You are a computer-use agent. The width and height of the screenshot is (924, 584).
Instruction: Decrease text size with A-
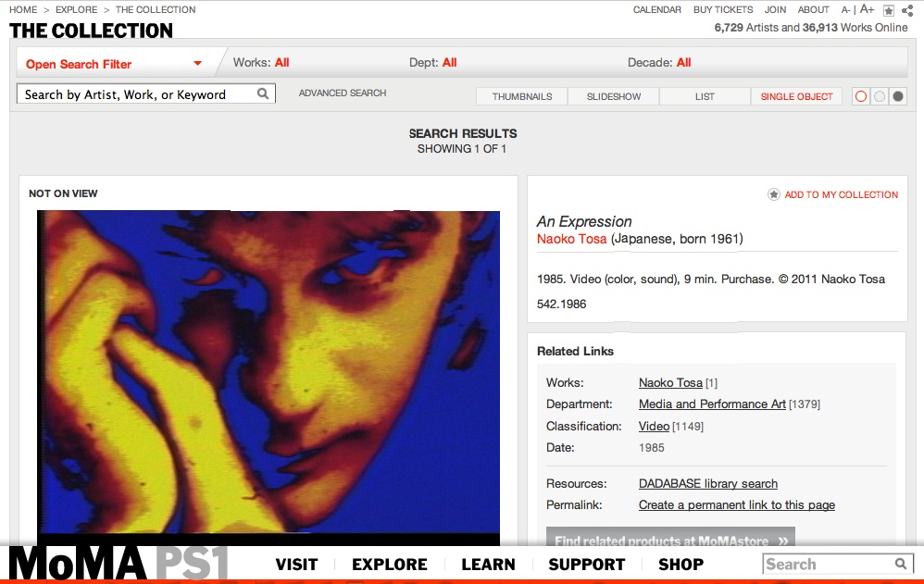point(845,9)
